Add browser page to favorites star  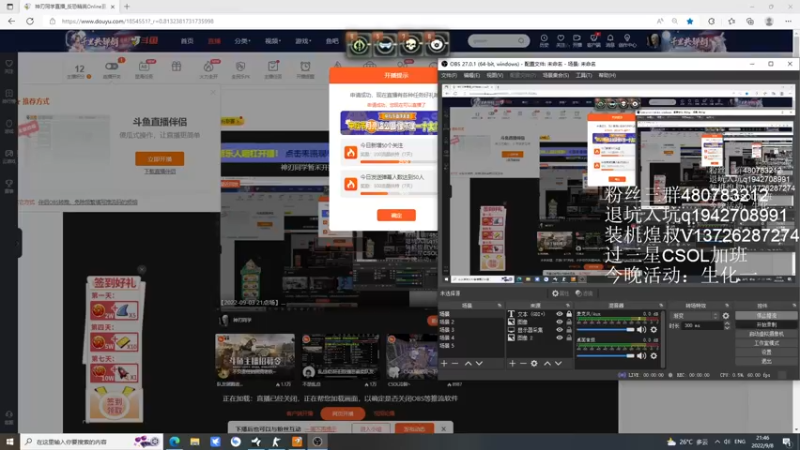[x=690, y=21]
